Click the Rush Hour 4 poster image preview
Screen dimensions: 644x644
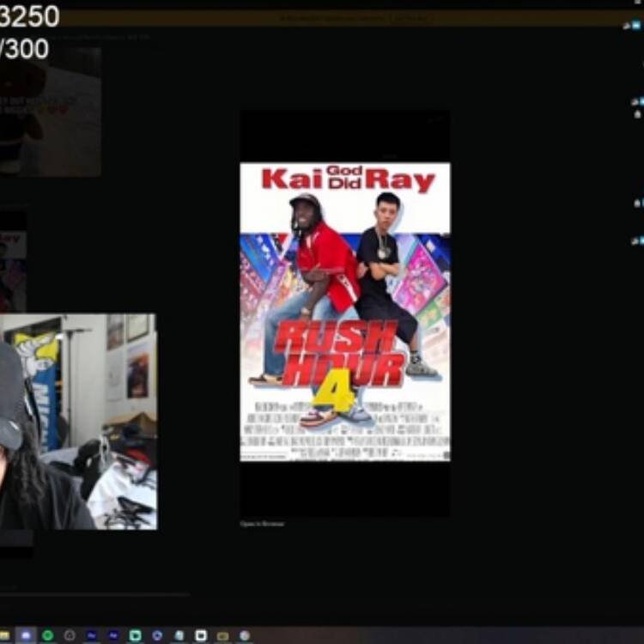tap(345, 312)
